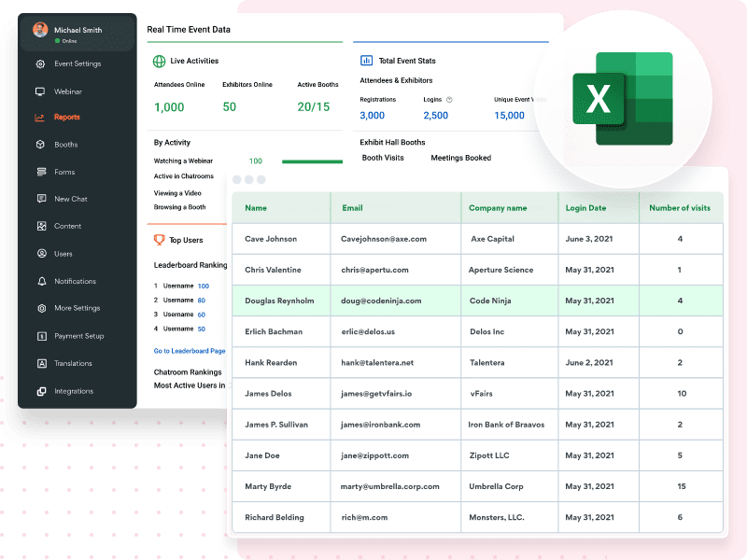Select the Douglas Reynholm cell
Viewport: 747px width, 560px height.
point(281,301)
